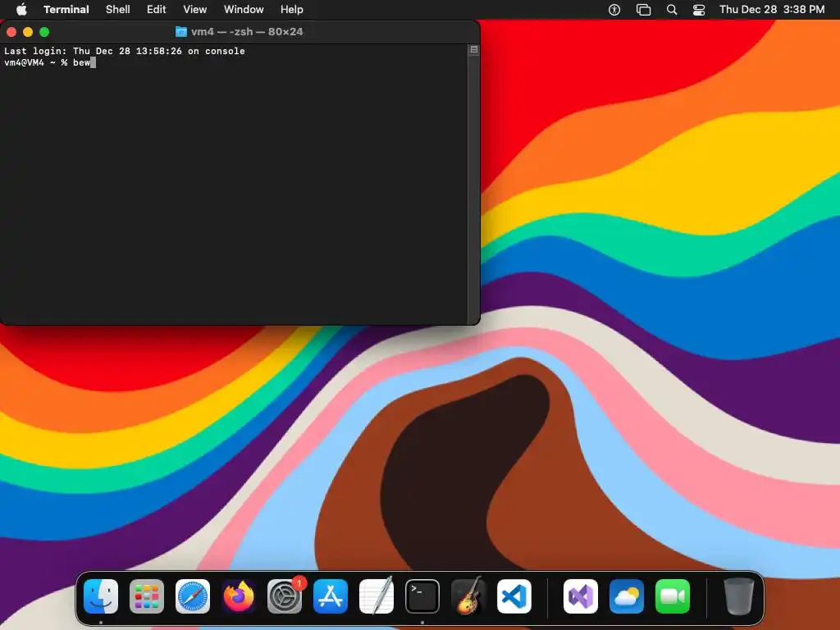
Task: Click the date and time in menu bar
Action: pyautogui.click(x=772, y=10)
